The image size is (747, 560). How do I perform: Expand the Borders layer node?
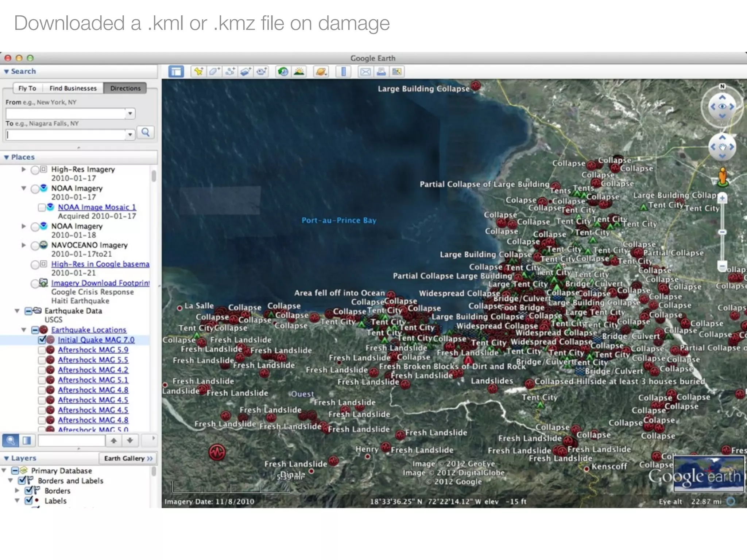17,491
